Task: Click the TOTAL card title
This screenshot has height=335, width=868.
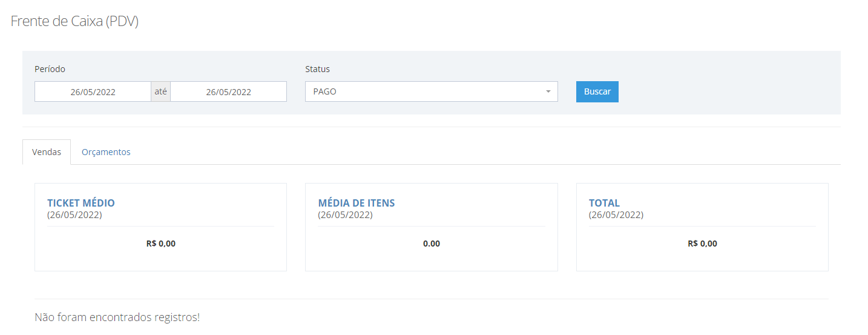Action: click(x=604, y=203)
